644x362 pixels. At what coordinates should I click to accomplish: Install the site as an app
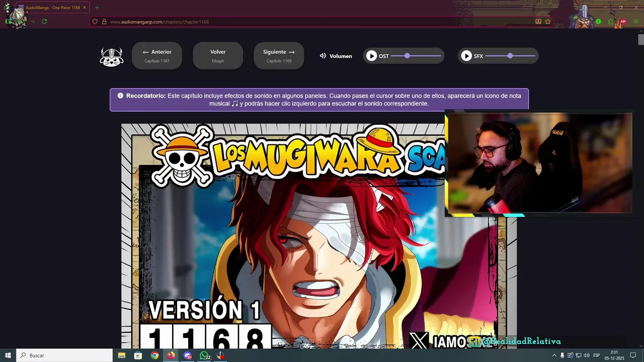(538, 22)
